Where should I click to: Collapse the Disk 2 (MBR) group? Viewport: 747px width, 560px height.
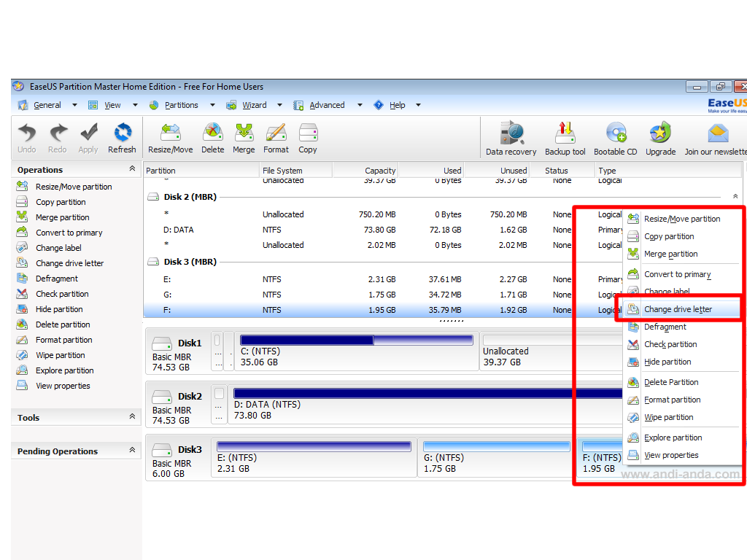[735, 197]
